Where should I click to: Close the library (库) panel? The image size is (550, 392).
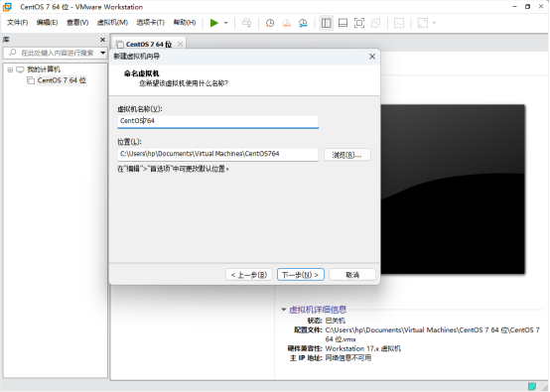(x=103, y=40)
